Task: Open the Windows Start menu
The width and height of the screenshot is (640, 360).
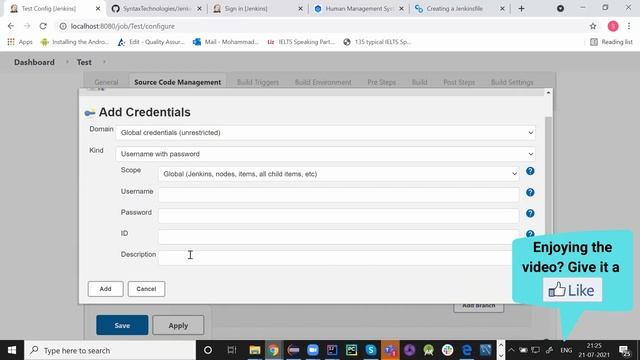Action: [12, 350]
